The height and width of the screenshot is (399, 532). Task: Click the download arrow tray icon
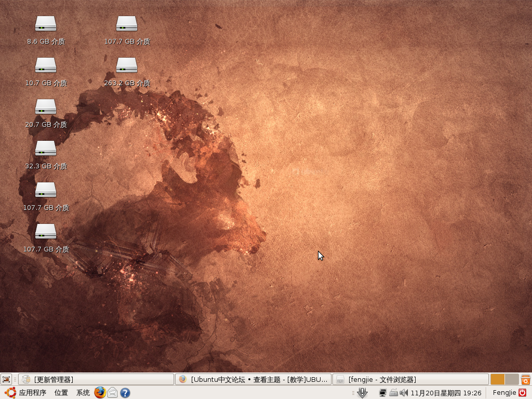362,393
